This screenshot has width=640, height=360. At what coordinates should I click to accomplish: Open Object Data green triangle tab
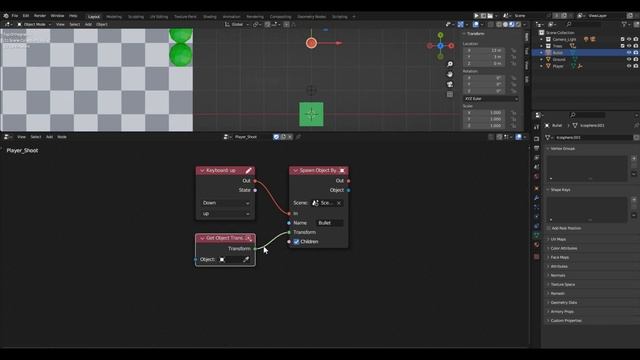point(536,235)
